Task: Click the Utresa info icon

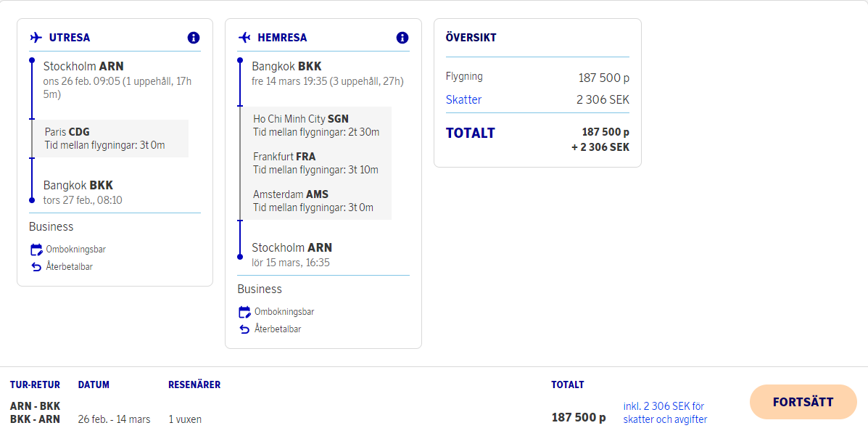Action: (194, 38)
